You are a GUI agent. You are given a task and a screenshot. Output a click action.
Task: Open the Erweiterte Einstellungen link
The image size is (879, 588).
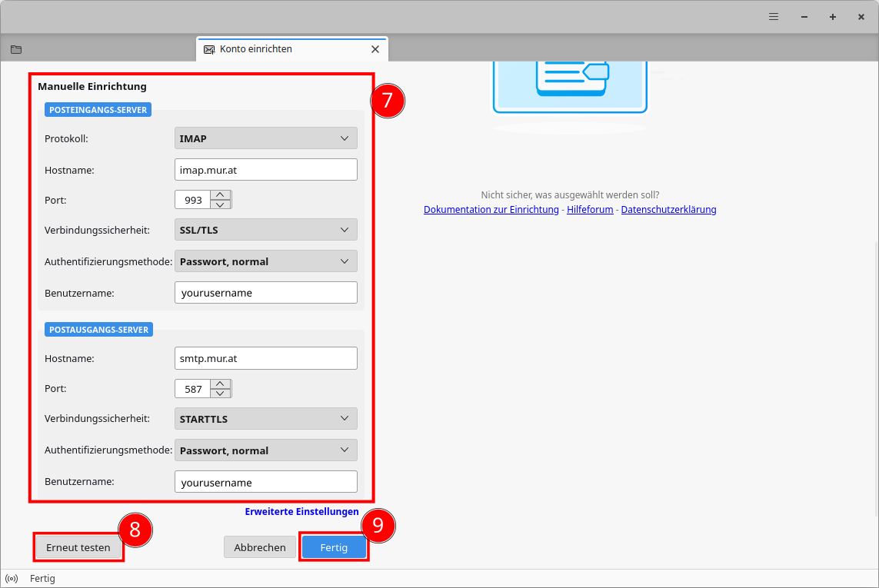[301, 511]
